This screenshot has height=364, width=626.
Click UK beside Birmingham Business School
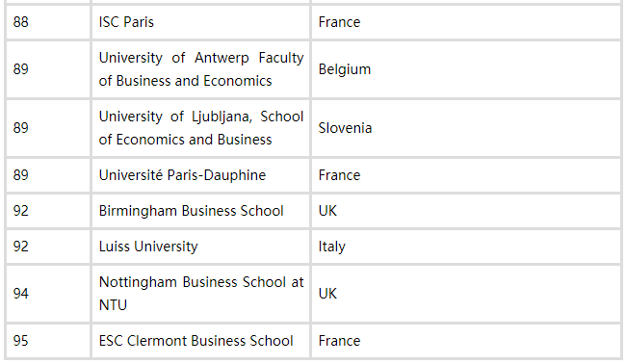coord(466,211)
